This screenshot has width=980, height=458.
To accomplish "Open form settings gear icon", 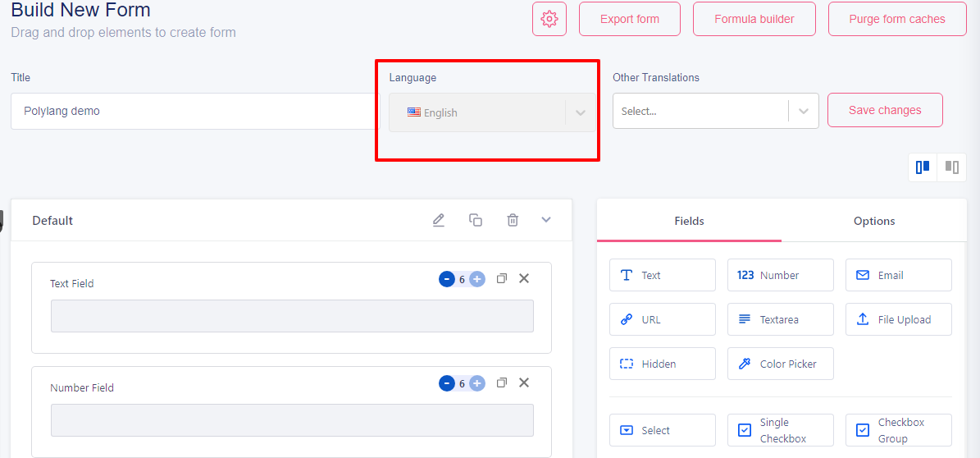I will (x=549, y=19).
